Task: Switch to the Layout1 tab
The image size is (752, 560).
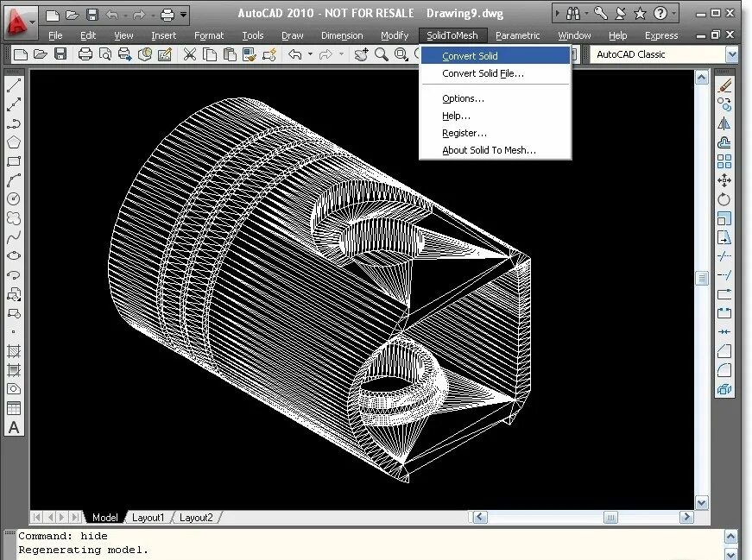Action: [148, 518]
